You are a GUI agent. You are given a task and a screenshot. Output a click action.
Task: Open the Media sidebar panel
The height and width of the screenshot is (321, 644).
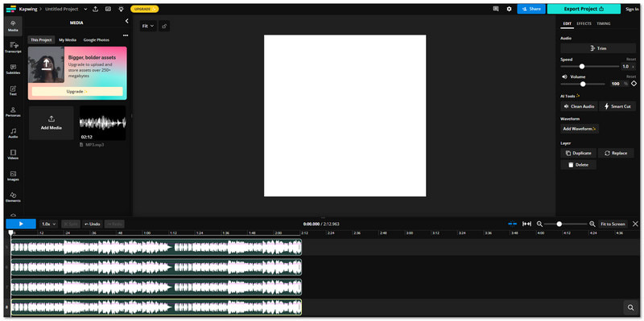tap(13, 26)
